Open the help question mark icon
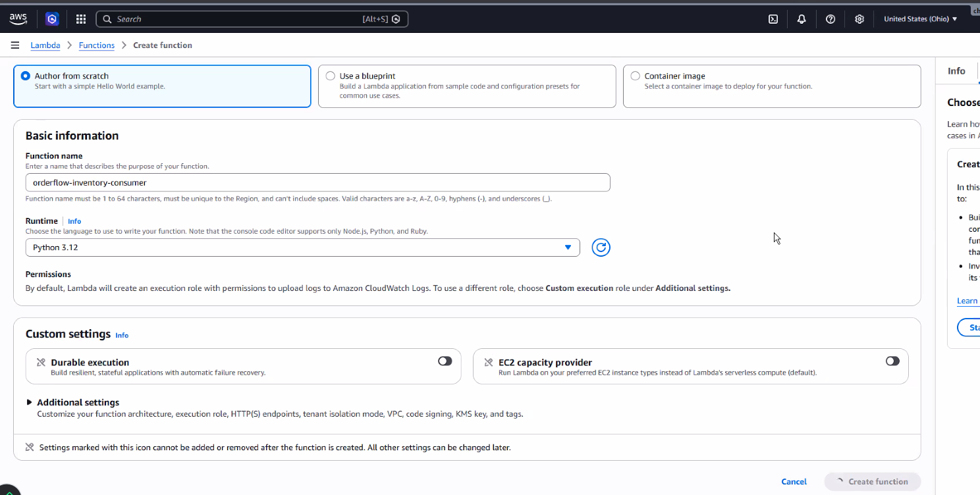 click(x=830, y=19)
